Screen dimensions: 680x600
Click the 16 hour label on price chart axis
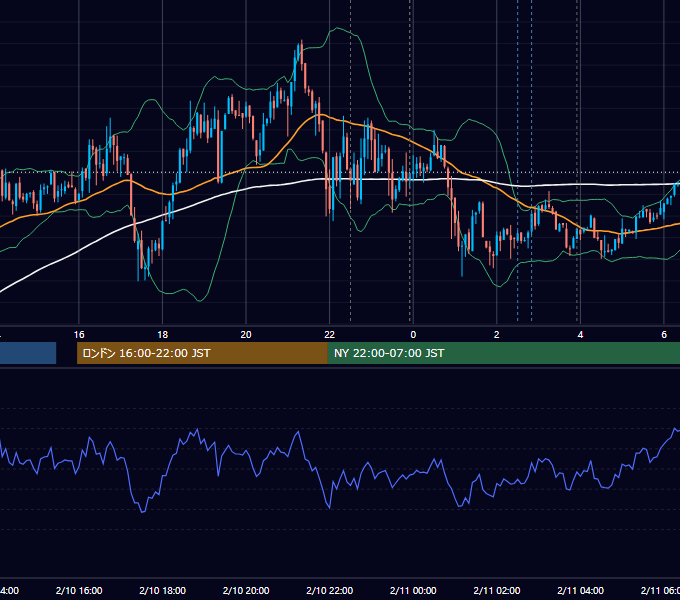click(x=79, y=335)
